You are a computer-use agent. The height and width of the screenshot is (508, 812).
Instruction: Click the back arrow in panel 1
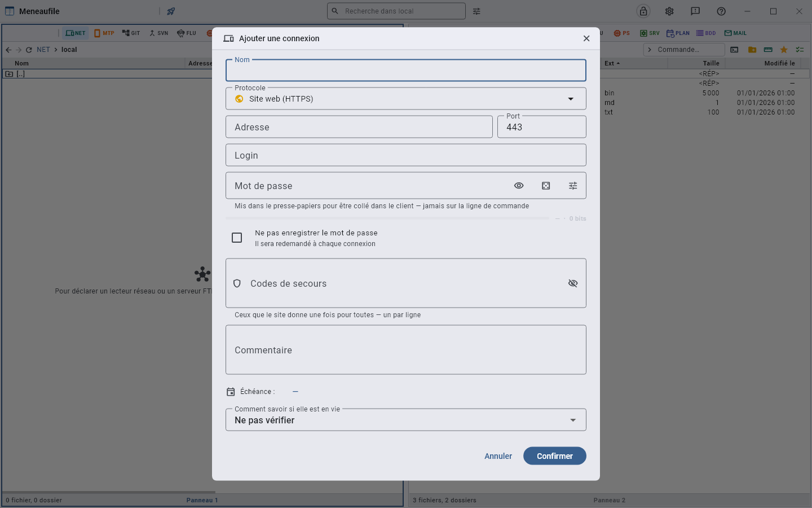pyautogui.click(x=8, y=50)
